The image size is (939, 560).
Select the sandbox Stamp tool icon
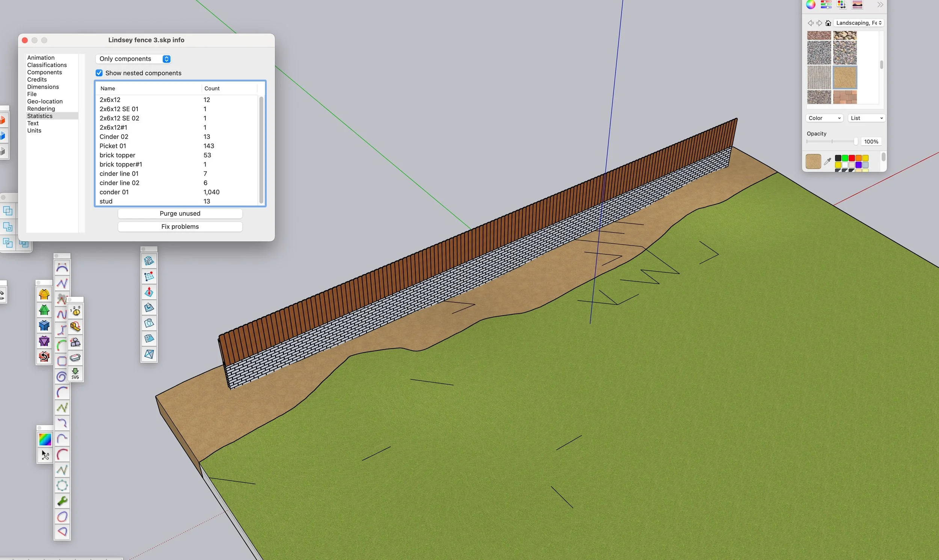coord(149,308)
